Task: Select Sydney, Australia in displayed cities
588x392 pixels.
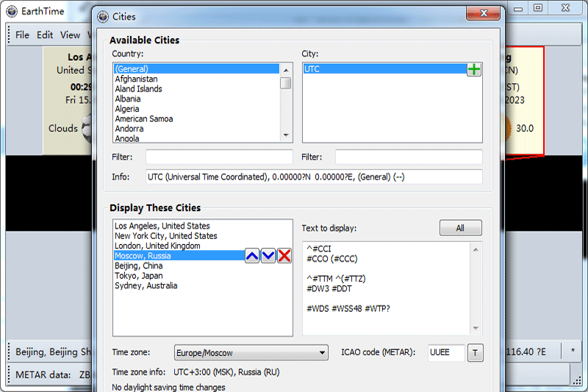Action: pos(146,286)
